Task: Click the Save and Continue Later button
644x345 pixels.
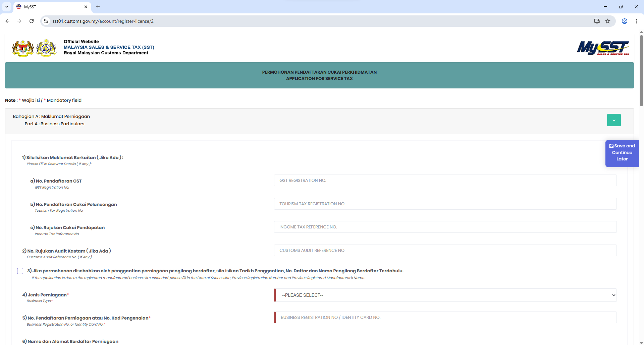Action: [x=622, y=153]
